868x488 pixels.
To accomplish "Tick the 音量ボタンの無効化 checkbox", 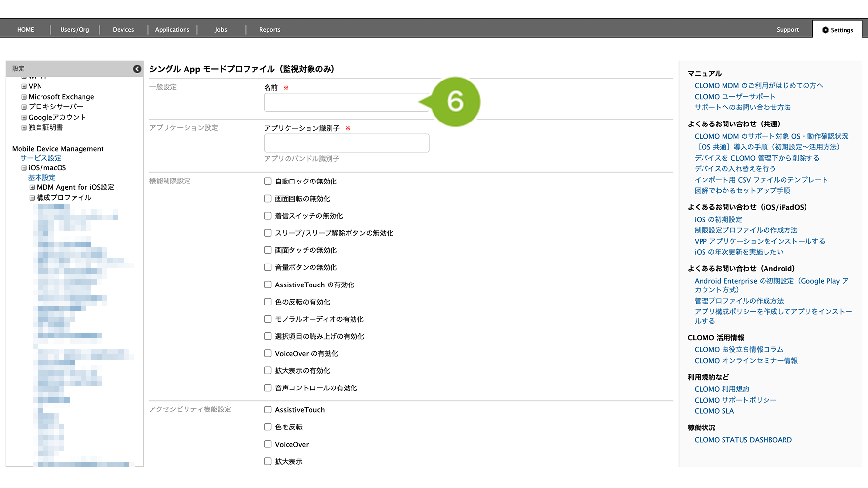I will (x=268, y=267).
